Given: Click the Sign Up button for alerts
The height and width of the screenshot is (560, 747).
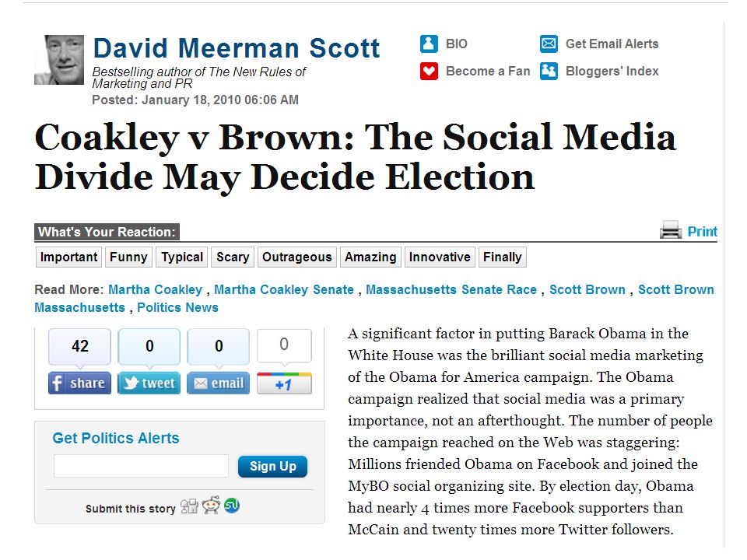Looking at the screenshot, I should tap(272, 466).
